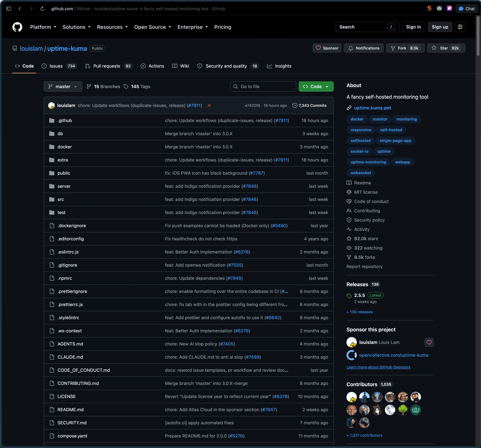Click the 145 Tags link

tap(137, 86)
